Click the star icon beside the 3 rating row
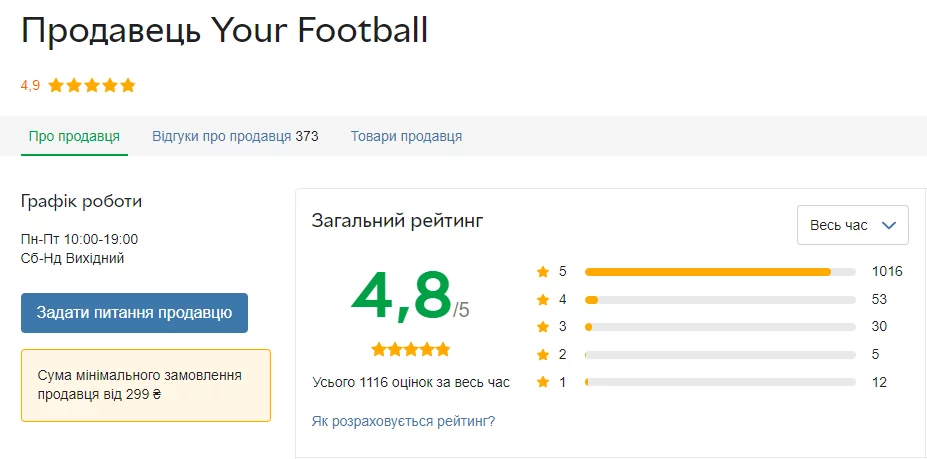The image size is (927, 459). coord(543,326)
